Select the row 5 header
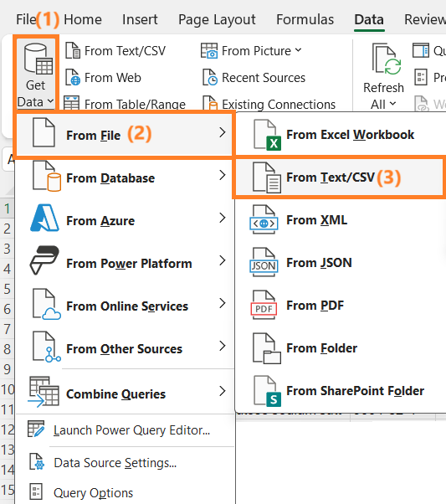The image size is (446, 504). [7, 289]
